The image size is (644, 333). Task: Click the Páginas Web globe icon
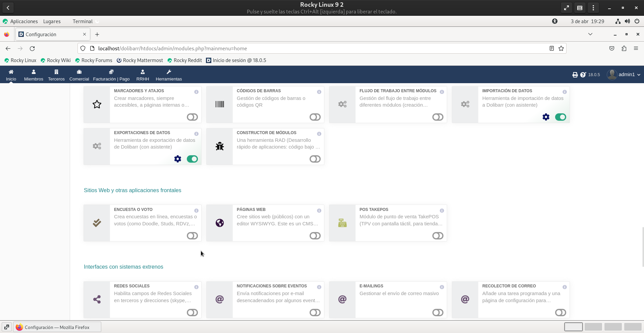[x=220, y=223]
